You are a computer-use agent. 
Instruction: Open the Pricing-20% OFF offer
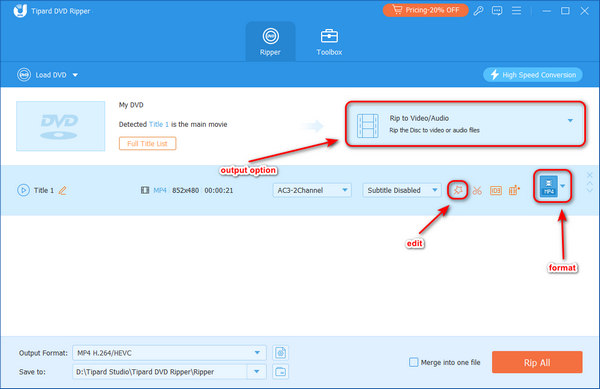pos(426,10)
